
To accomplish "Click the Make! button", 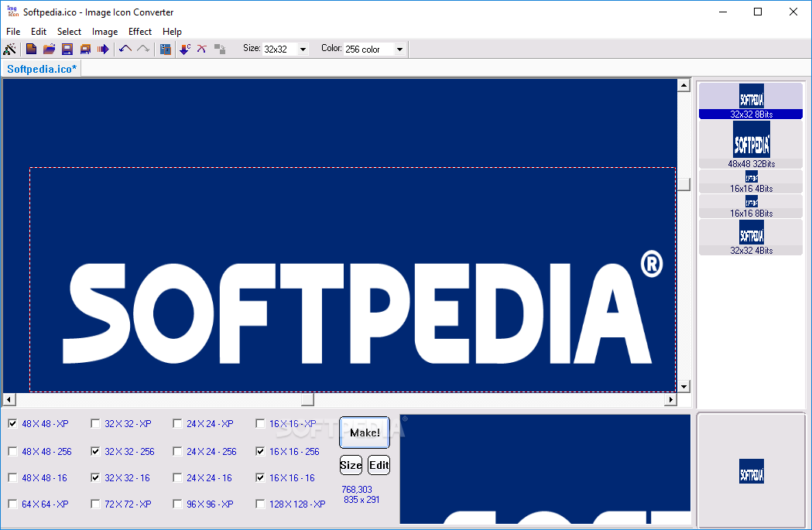I will [365, 433].
